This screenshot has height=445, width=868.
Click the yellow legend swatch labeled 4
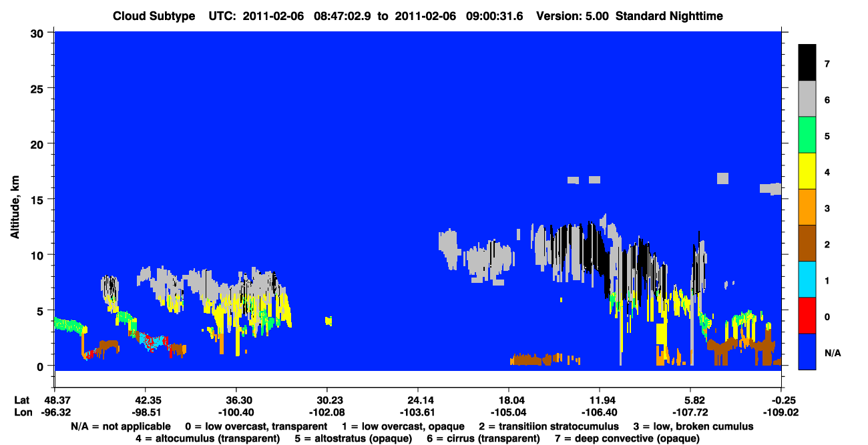(x=807, y=171)
